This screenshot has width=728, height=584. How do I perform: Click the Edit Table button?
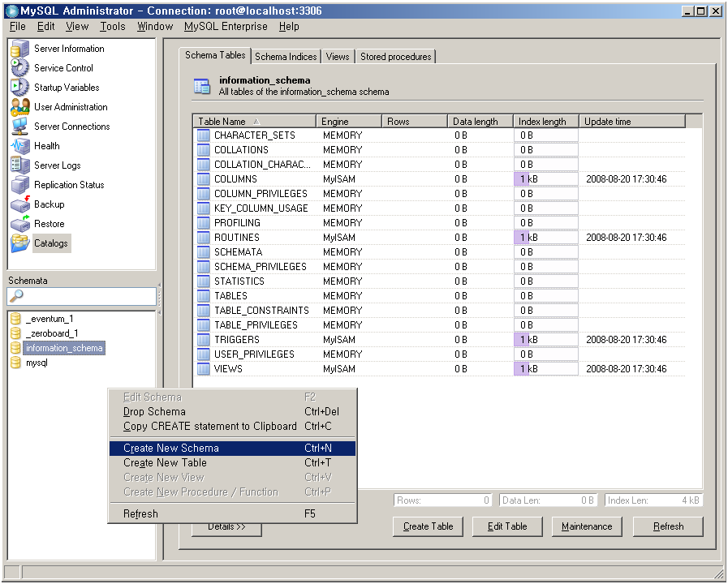tap(507, 526)
